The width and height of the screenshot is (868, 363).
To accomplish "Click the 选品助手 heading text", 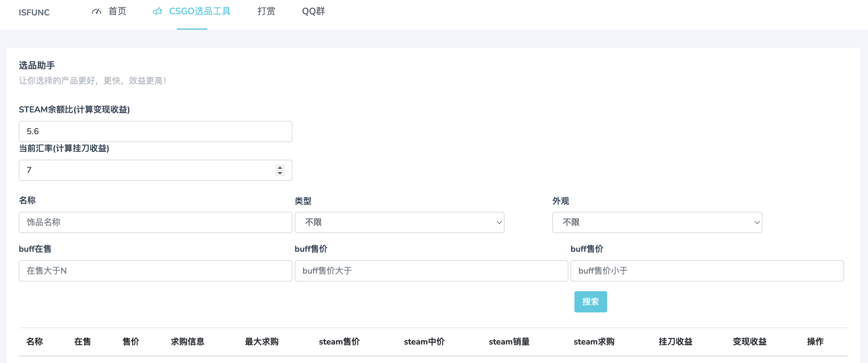I will pyautogui.click(x=37, y=65).
